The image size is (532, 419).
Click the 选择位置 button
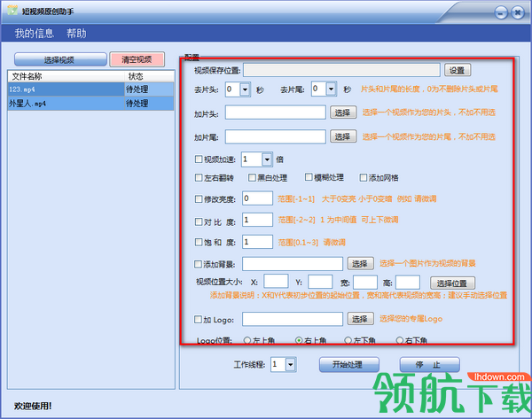[452, 283]
